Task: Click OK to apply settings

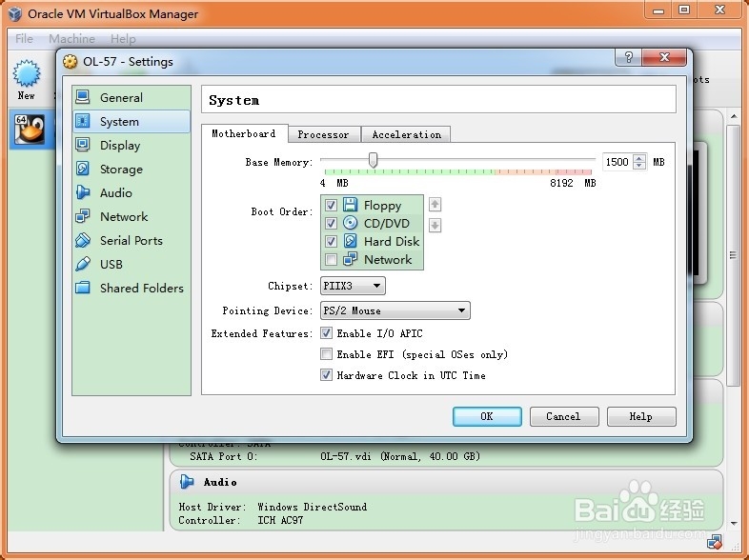Action: pyautogui.click(x=487, y=416)
